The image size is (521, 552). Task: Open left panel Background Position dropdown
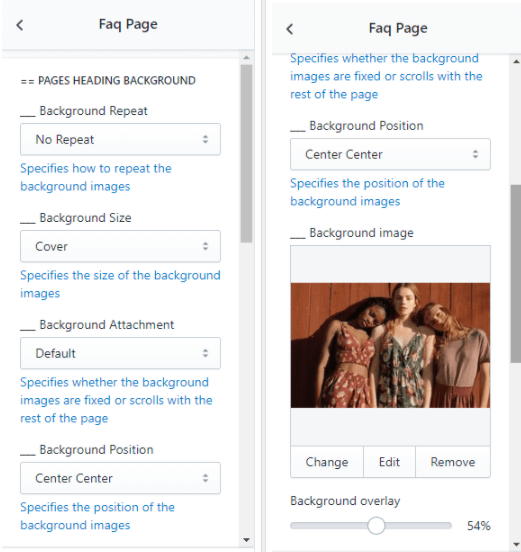point(120,478)
